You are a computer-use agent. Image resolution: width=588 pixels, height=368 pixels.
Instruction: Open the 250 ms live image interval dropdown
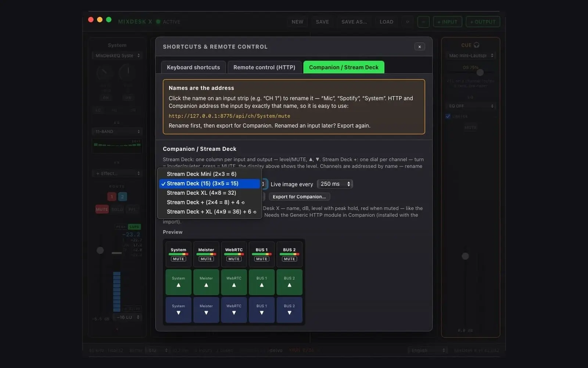click(334, 184)
